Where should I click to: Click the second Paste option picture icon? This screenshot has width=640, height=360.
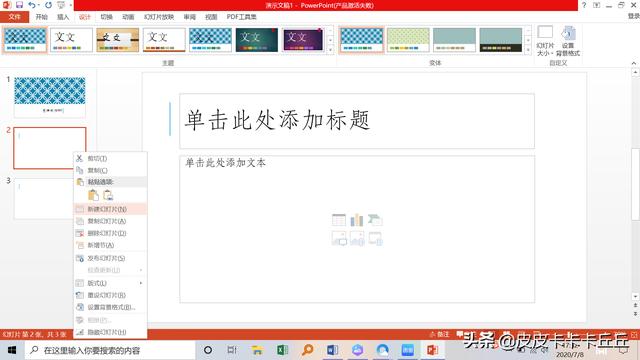coord(108,195)
